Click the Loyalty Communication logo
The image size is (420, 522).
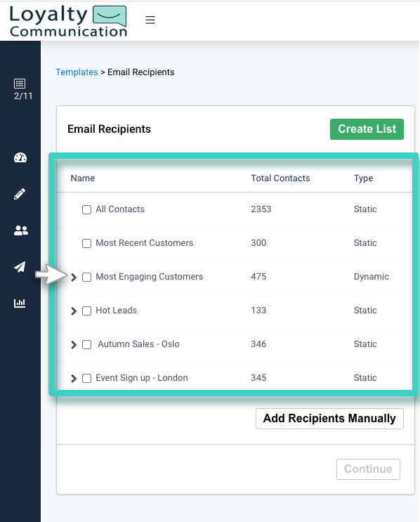68,20
